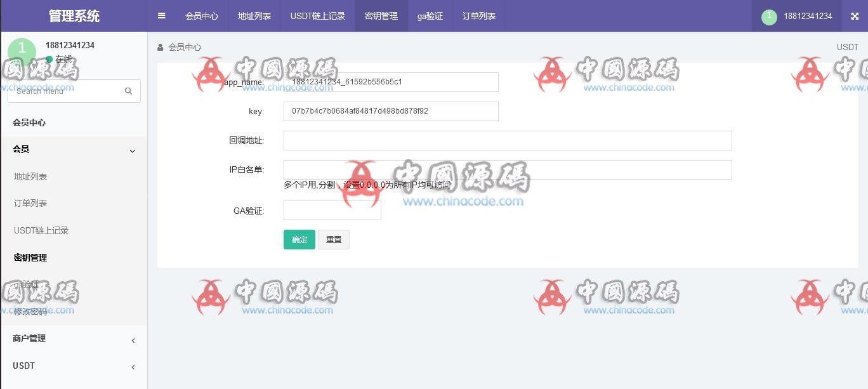Click the 管理系统 logo title
Screen dimensions: 868x389
coord(74,16)
